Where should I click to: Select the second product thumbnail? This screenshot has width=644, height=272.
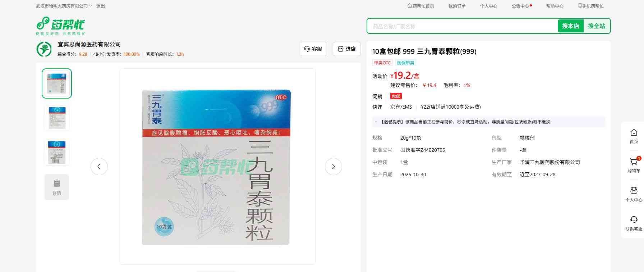(57, 118)
